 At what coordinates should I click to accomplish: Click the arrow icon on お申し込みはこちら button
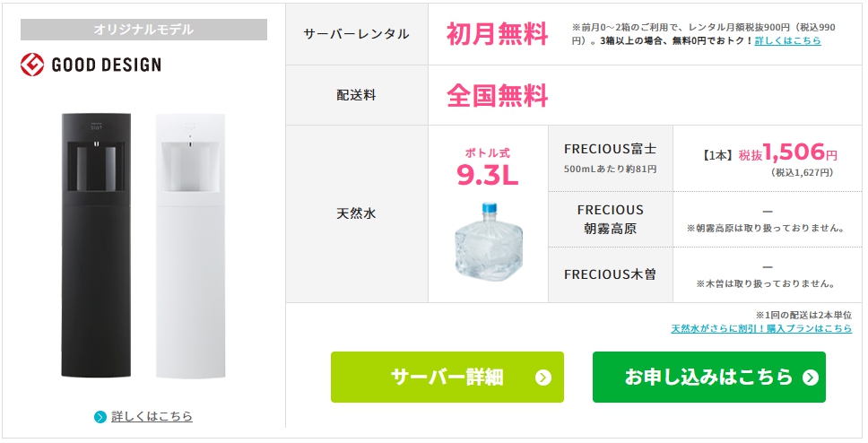[811, 378]
